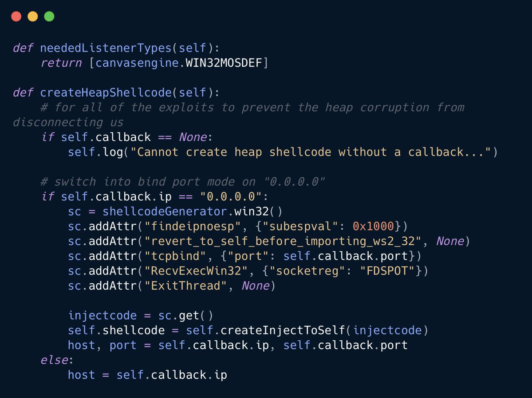Click the injectcode variable being assigned sc.get()
Image resolution: width=532 pixels, height=398 pixels.
click(102, 315)
